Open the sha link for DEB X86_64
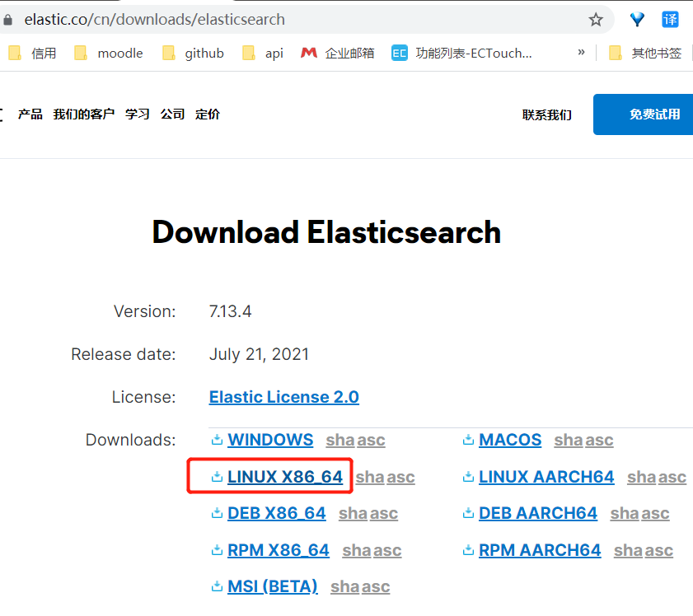The height and width of the screenshot is (616, 693). coord(353,514)
